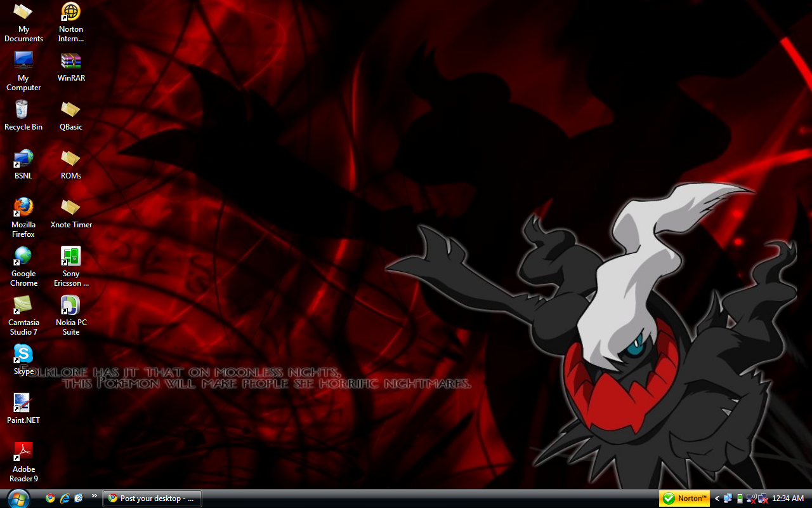Viewport: 812px width, 508px height.
Task: Click the BSNL connection shortcut
Action: click(x=23, y=159)
